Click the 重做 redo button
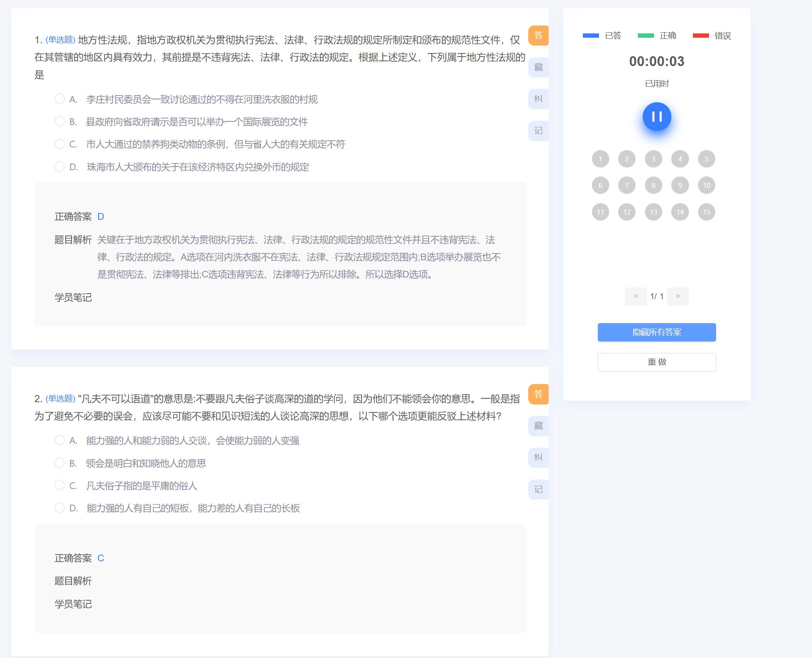 (x=656, y=362)
